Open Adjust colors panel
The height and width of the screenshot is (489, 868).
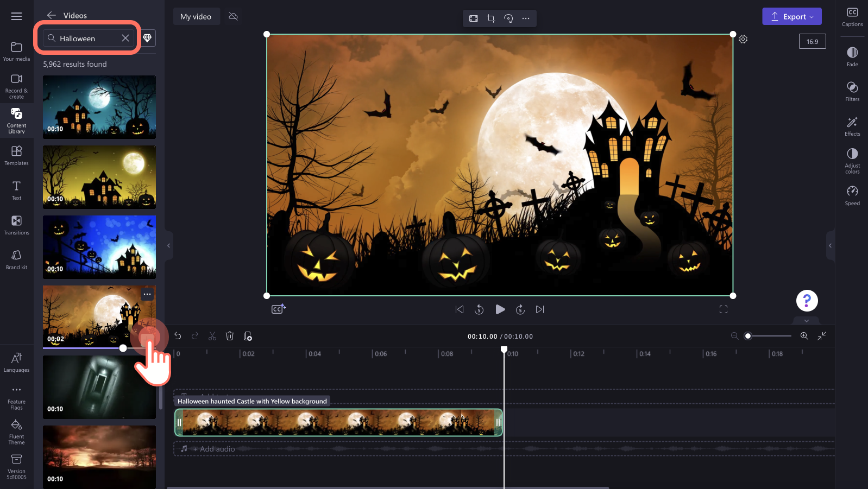(852, 161)
